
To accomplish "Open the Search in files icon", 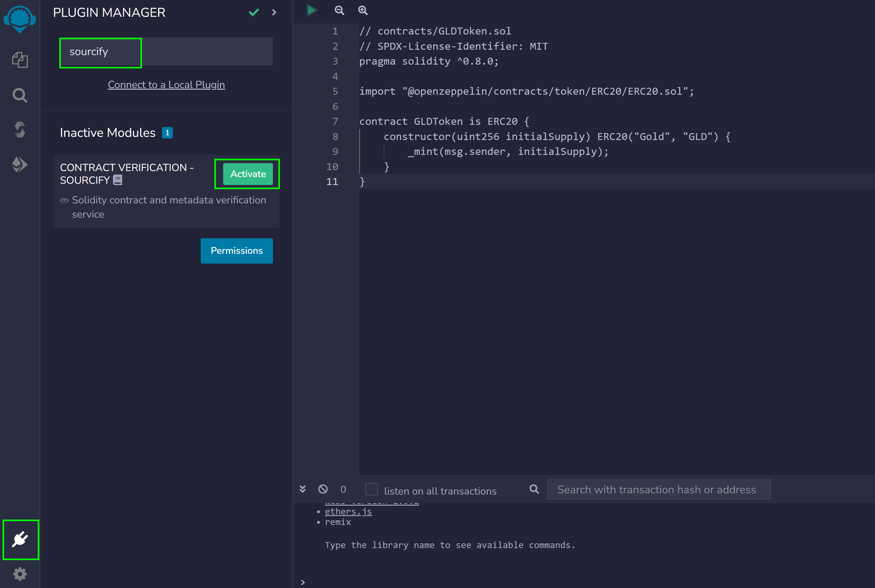I will [20, 95].
